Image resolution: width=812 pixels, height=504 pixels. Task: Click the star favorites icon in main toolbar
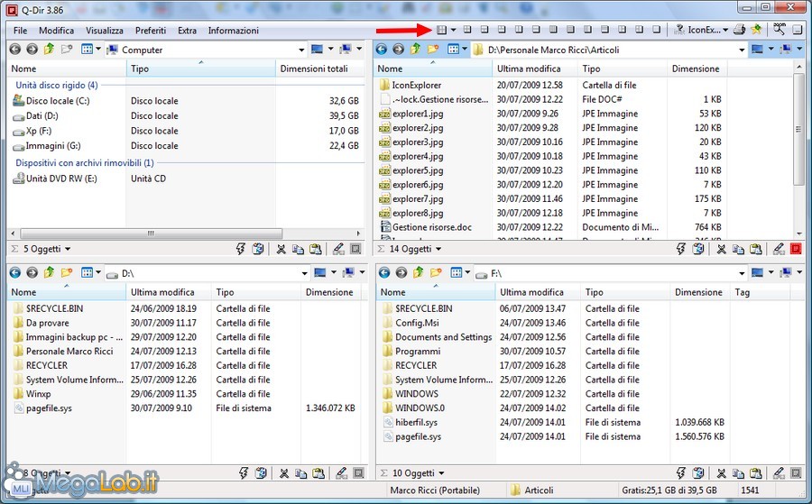(x=756, y=30)
